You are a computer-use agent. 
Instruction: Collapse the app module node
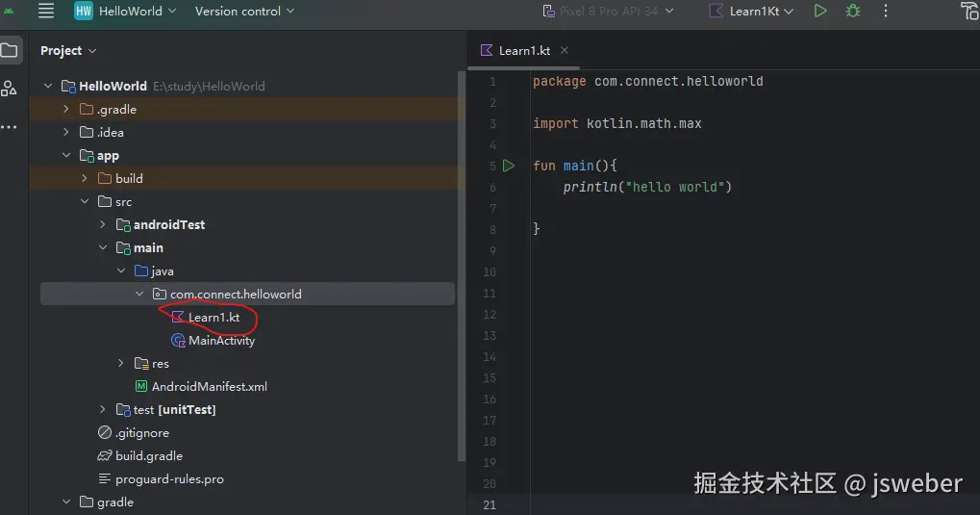pos(66,155)
